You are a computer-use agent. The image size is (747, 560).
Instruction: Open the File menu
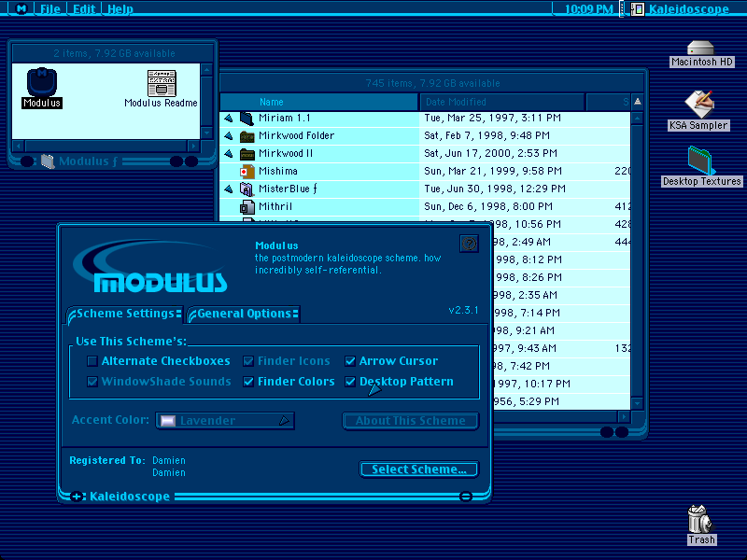click(x=50, y=8)
